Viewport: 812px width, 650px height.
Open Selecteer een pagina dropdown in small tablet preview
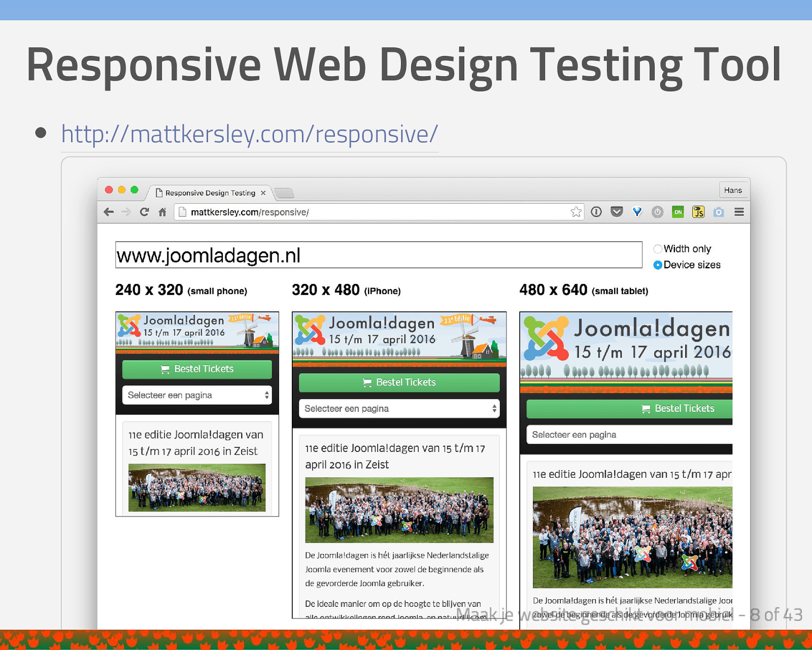pyautogui.click(x=629, y=435)
